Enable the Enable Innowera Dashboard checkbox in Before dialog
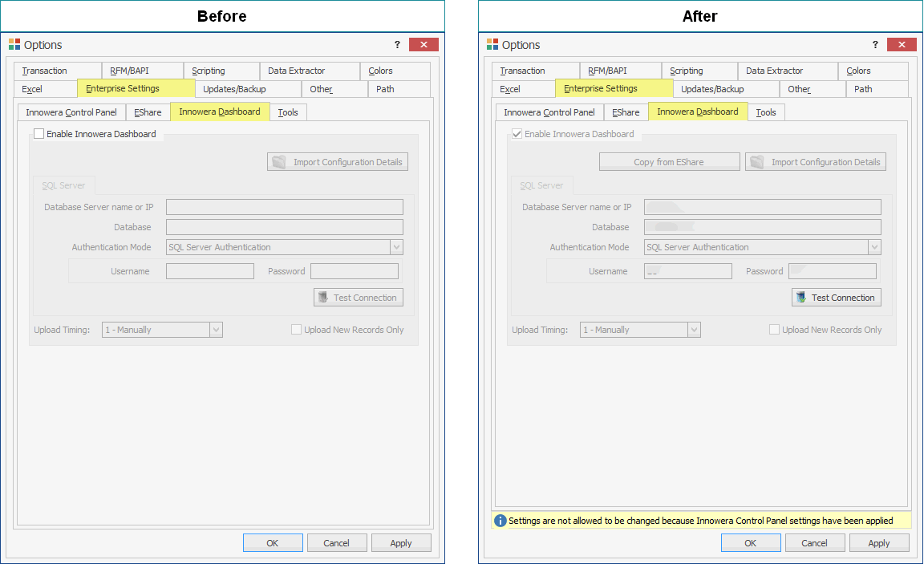The height and width of the screenshot is (564, 924). [x=38, y=133]
